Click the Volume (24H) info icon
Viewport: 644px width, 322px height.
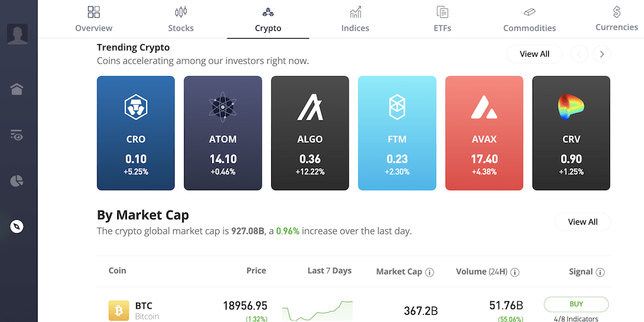coord(515,272)
